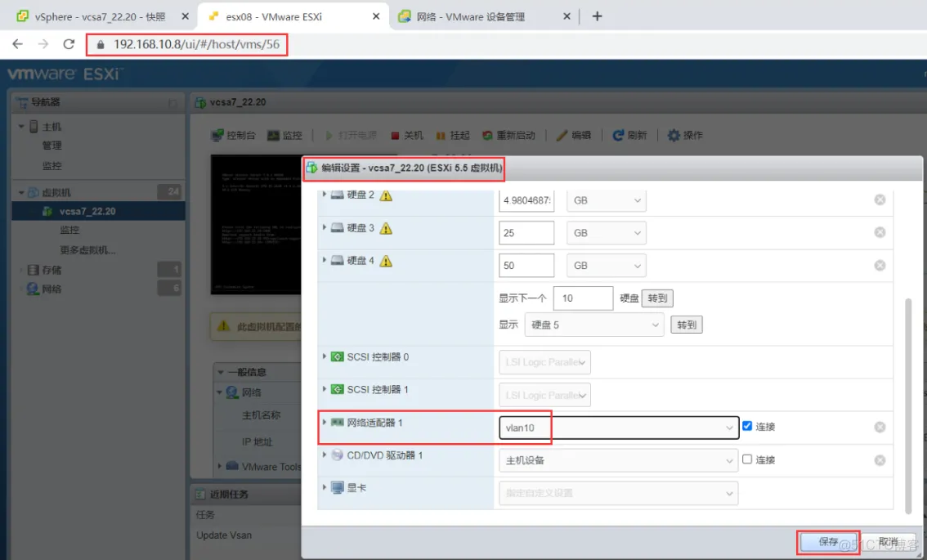Expand 网络适配器 1 row
The height and width of the screenshot is (560, 927).
tap(324, 422)
